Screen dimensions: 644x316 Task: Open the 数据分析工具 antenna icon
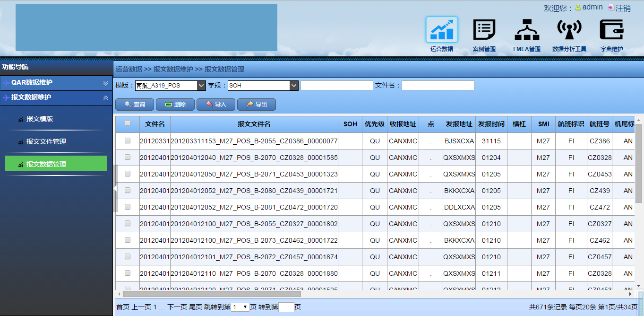(x=569, y=30)
